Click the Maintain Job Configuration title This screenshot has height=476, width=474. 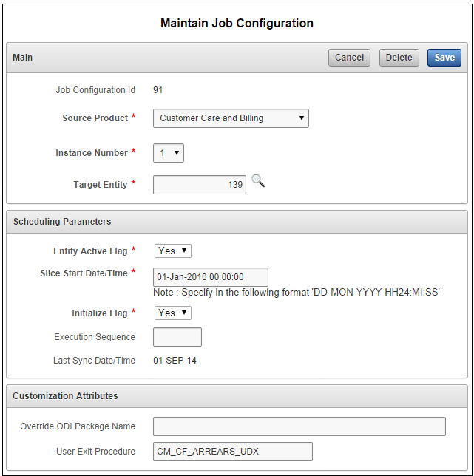(237, 24)
